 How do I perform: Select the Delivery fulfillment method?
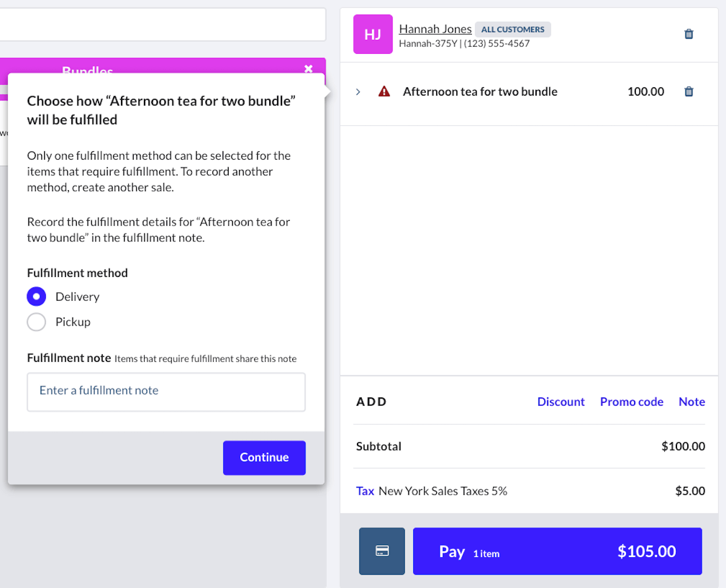(36, 296)
